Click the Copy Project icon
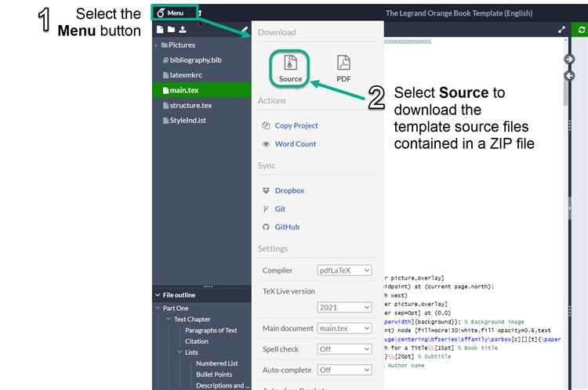This screenshot has width=588, height=390. point(266,125)
